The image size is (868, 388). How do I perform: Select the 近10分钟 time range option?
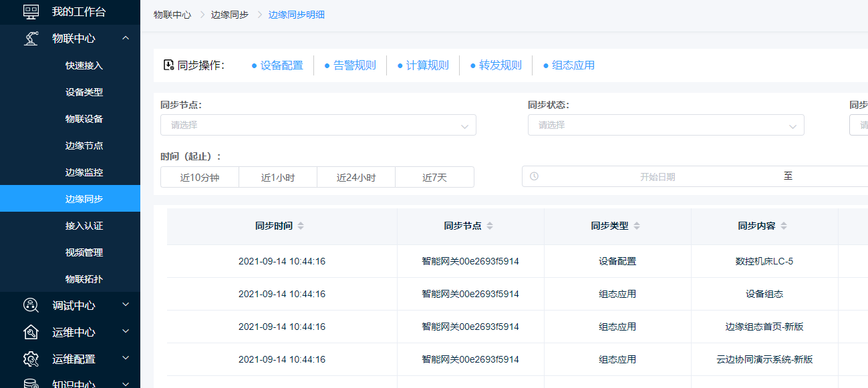tap(200, 178)
